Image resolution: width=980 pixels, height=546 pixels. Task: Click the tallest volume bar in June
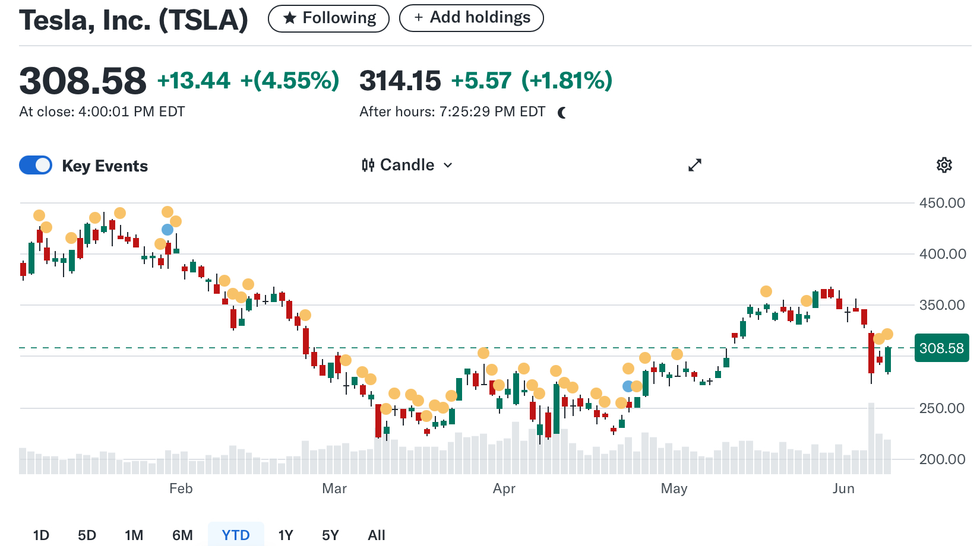tap(871, 438)
